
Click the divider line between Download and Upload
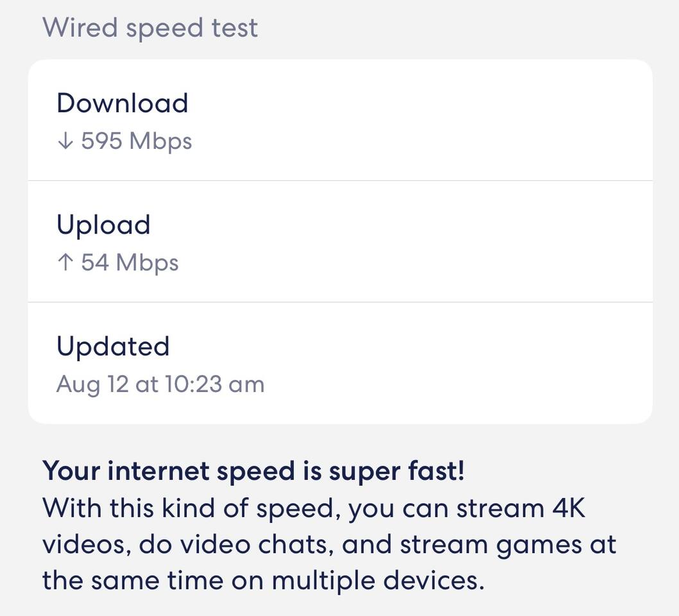click(x=340, y=180)
